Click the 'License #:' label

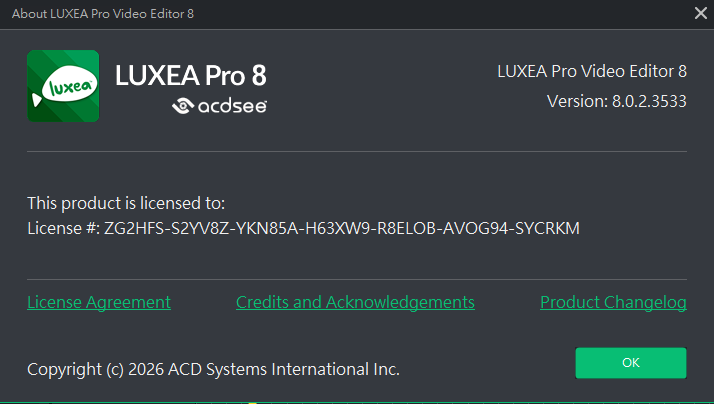point(63,228)
